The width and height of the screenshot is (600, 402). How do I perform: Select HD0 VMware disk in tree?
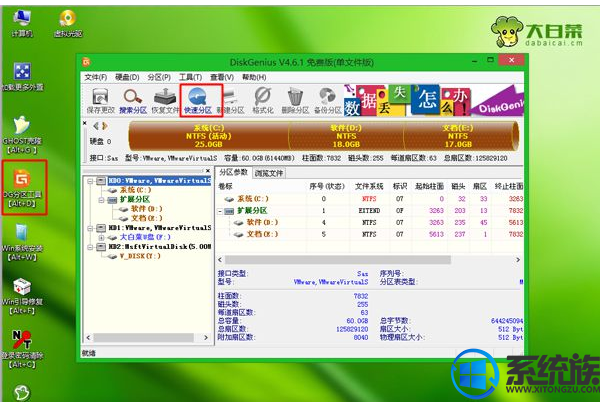click(160, 181)
